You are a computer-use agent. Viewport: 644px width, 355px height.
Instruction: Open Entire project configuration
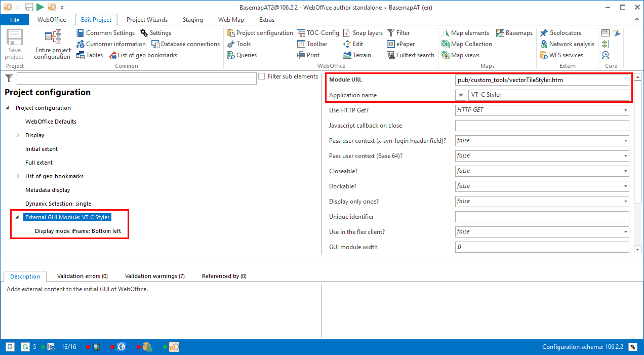coord(53,45)
